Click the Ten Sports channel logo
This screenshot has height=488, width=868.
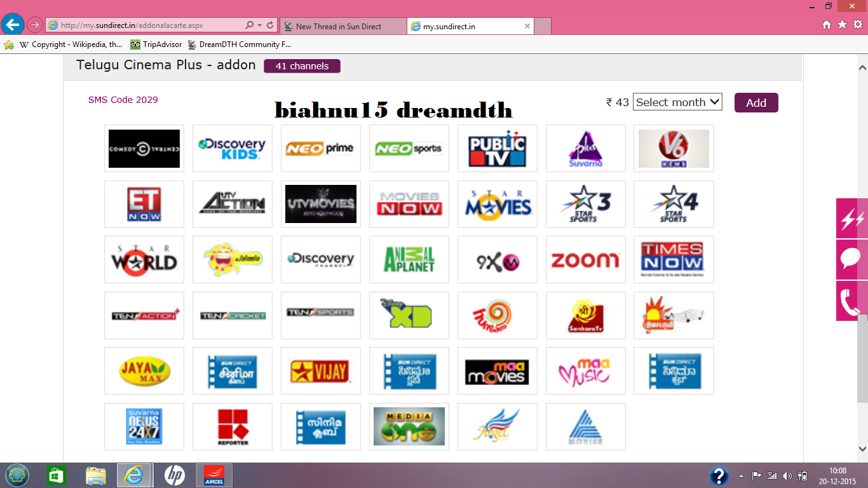coord(321,313)
